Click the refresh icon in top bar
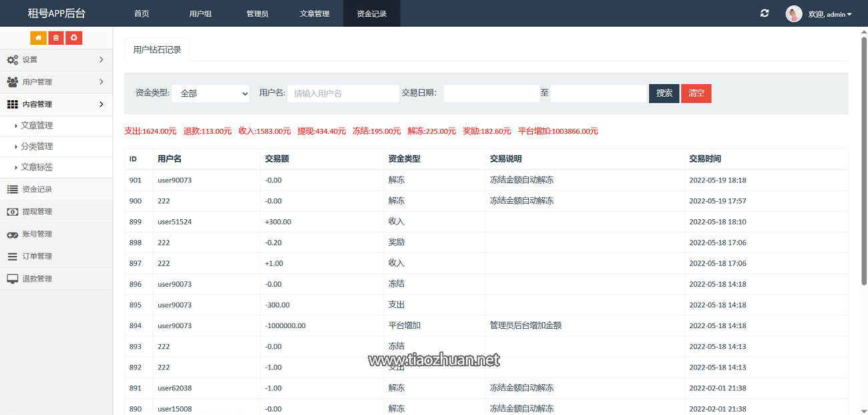 [x=765, y=13]
